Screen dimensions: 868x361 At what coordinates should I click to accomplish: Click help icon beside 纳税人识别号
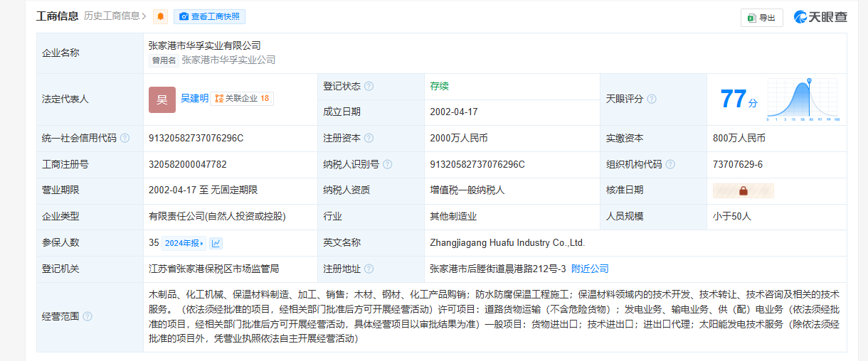387,165
